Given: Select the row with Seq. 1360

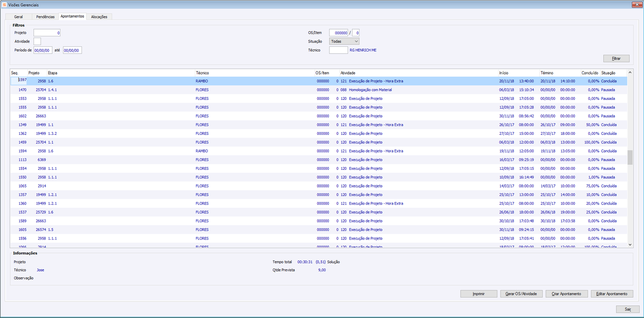Looking at the screenshot, I should [x=319, y=203].
